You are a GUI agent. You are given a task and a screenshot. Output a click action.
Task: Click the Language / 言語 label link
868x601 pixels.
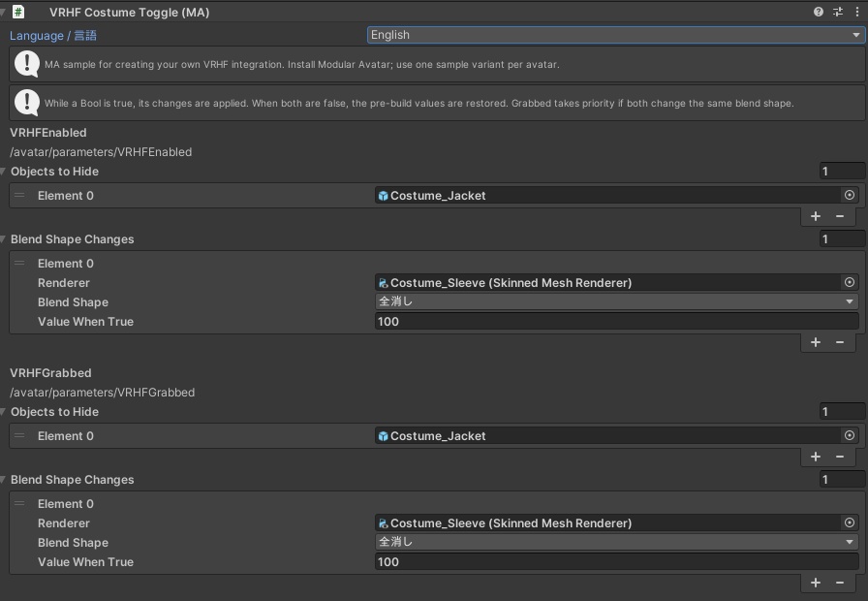click(x=53, y=36)
